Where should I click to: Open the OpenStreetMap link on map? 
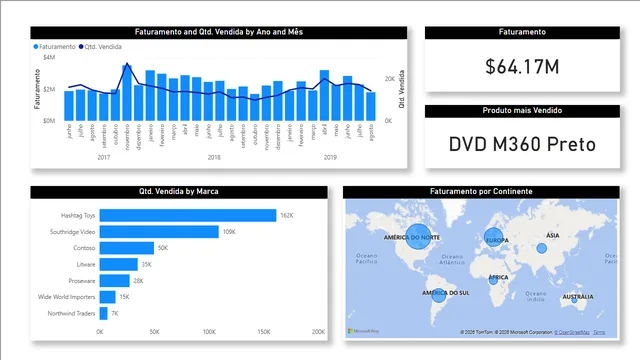point(572,332)
